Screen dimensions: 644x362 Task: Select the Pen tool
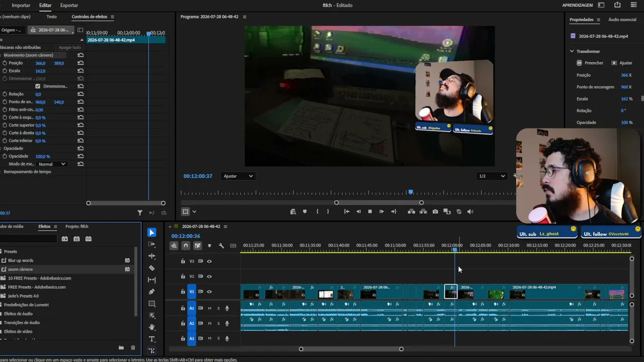click(152, 292)
